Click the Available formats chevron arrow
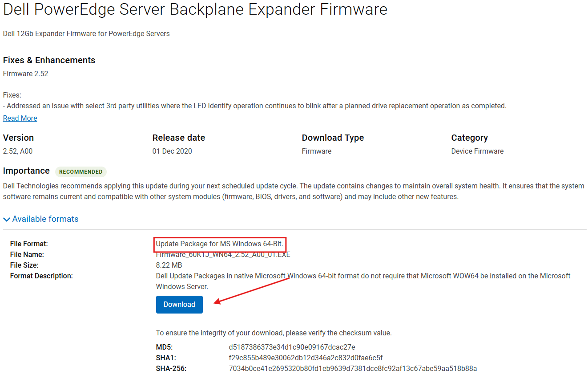Viewport: 588px width, 383px height. [6, 219]
